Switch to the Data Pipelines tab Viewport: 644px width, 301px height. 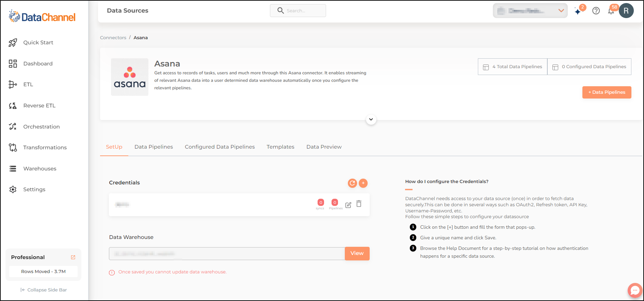[154, 147]
